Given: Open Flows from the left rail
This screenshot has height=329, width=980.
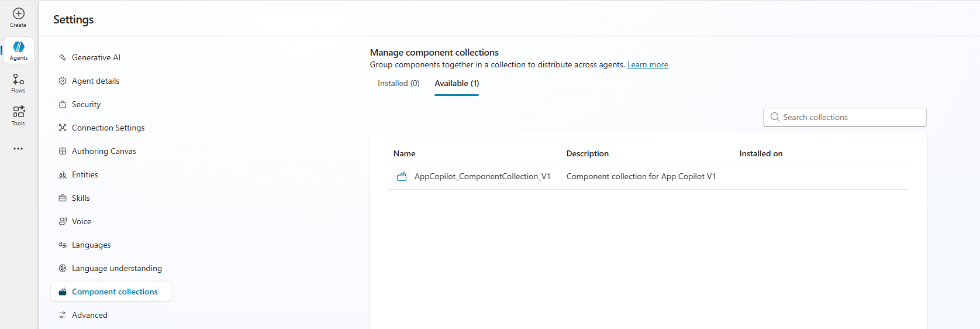Looking at the screenshot, I should pyautogui.click(x=18, y=83).
